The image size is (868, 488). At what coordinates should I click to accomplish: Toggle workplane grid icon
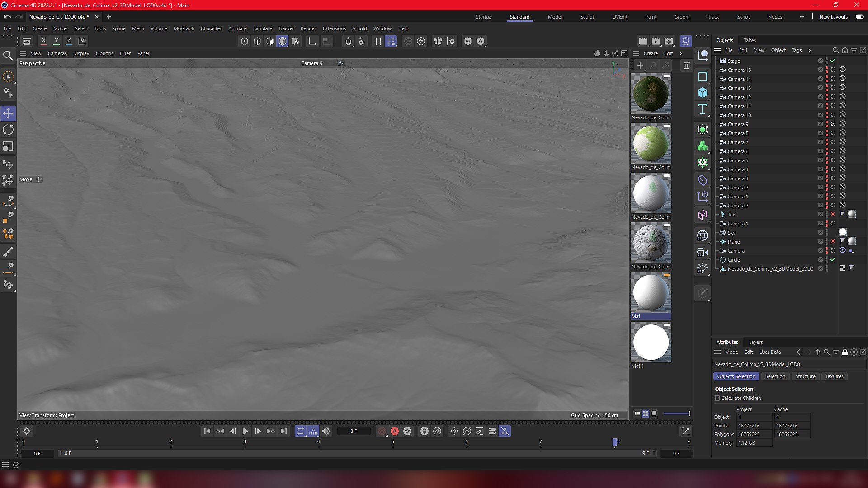coord(378,41)
